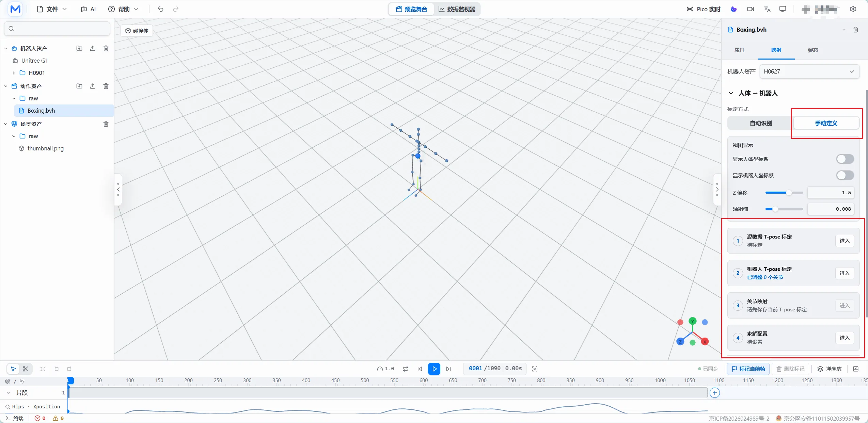Viewport: 868px width, 423px height.
Task: Select Boxing.bvh in the asset tree
Action: click(x=64, y=111)
